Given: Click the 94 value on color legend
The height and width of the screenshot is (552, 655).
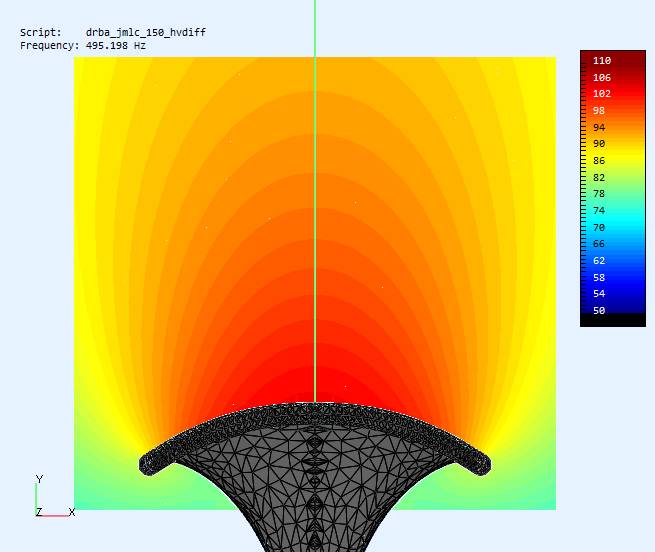Looking at the screenshot, I should (599, 127).
